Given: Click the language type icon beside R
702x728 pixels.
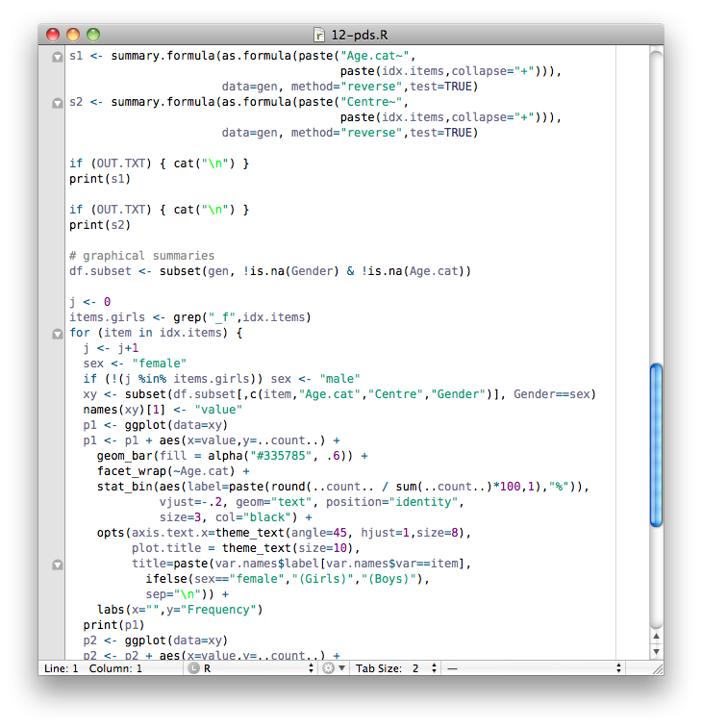Looking at the screenshot, I should [193, 667].
